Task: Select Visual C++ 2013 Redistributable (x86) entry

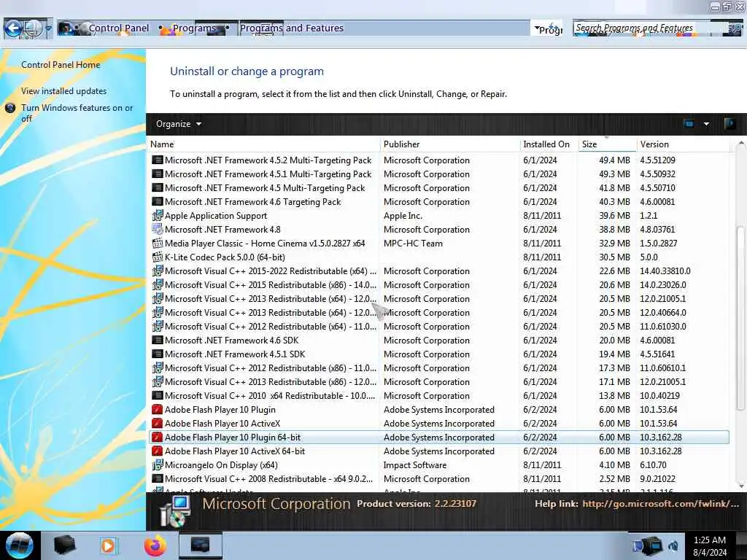Action: point(439,381)
